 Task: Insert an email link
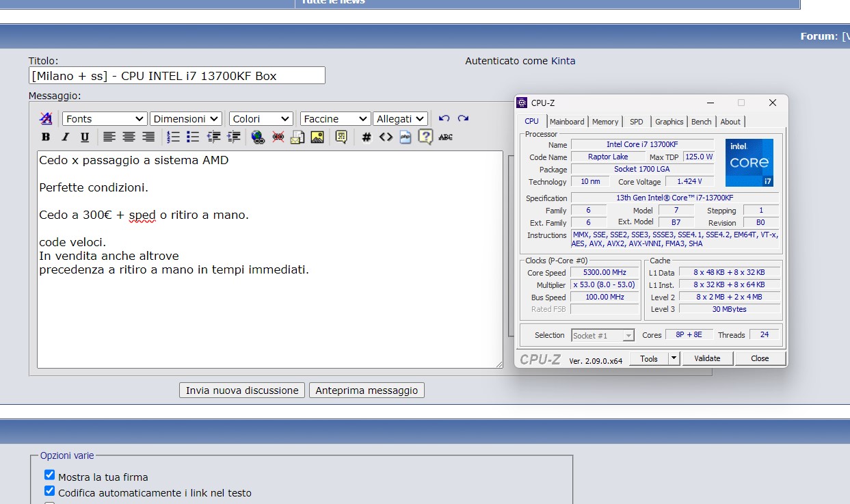[297, 137]
